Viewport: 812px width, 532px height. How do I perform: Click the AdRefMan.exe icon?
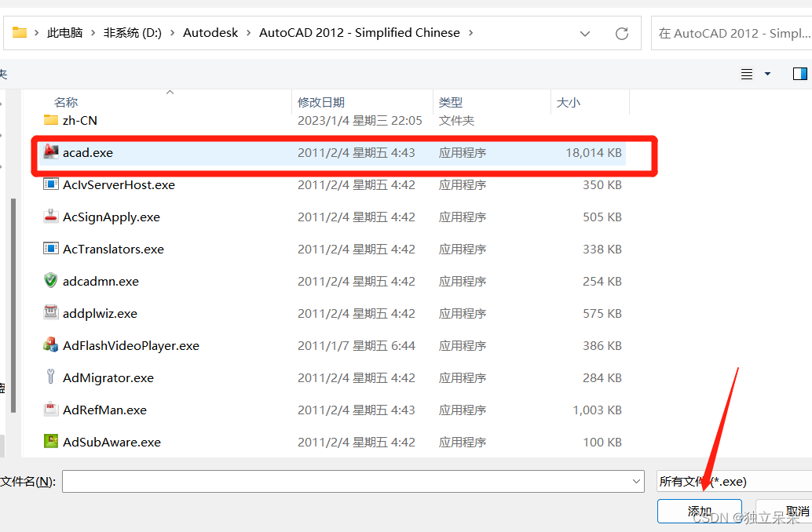coord(51,409)
